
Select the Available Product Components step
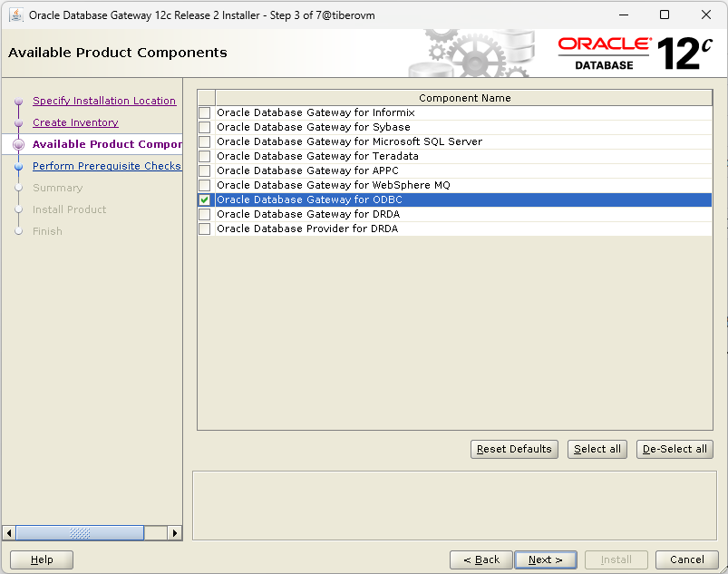(107, 144)
